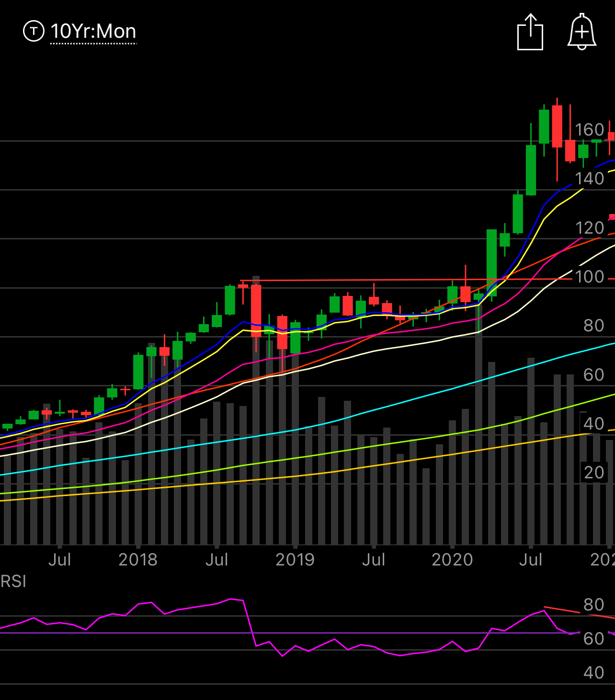The width and height of the screenshot is (615, 700).
Task: Tap the 2019 date label
Action: (295, 559)
